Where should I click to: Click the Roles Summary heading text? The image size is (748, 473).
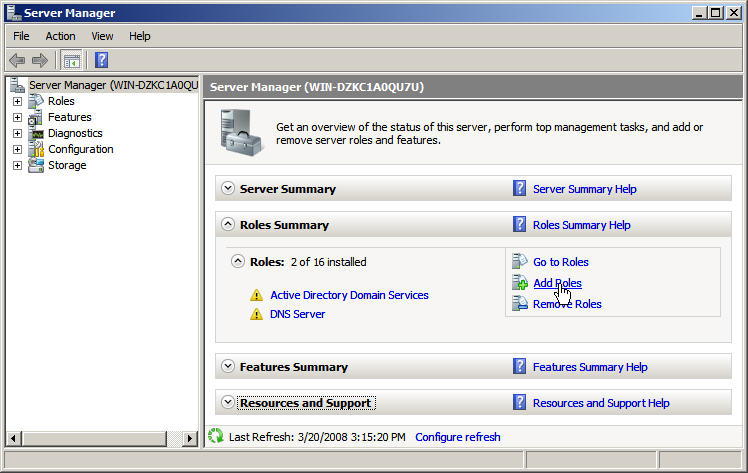click(284, 225)
